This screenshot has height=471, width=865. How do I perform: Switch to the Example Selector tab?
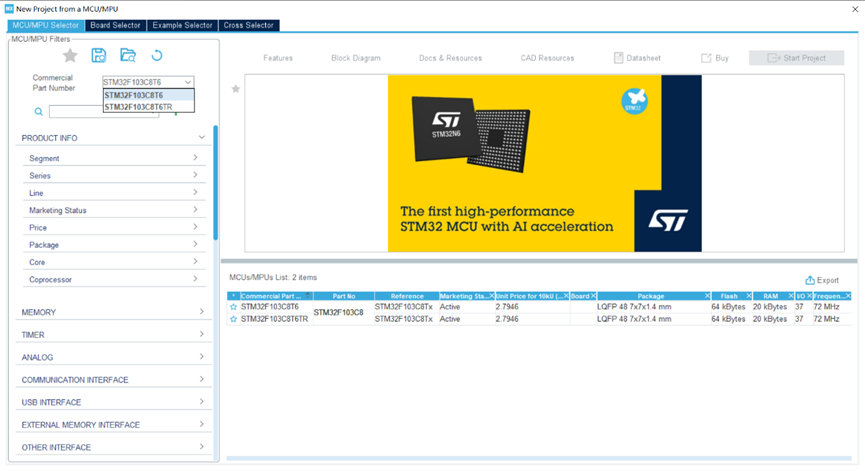pyautogui.click(x=182, y=25)
